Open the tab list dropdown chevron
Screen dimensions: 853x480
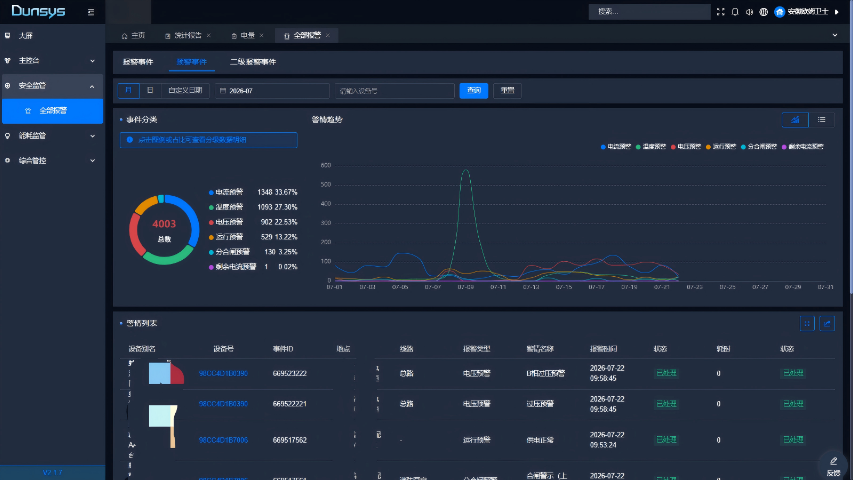point(835,35)
